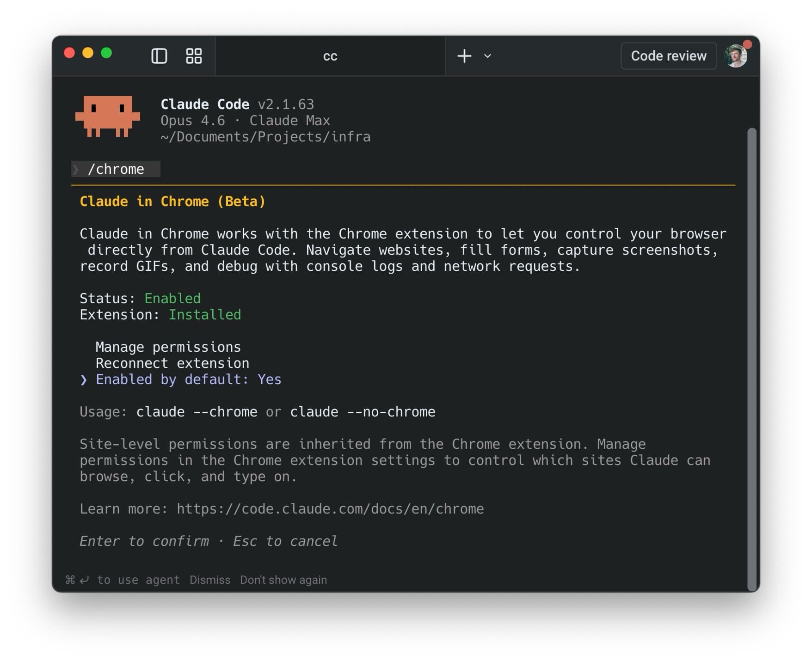The width and height of the screenshot is (812, 661).
Task: Select Reconnect extension
Action: pos(172,363)
